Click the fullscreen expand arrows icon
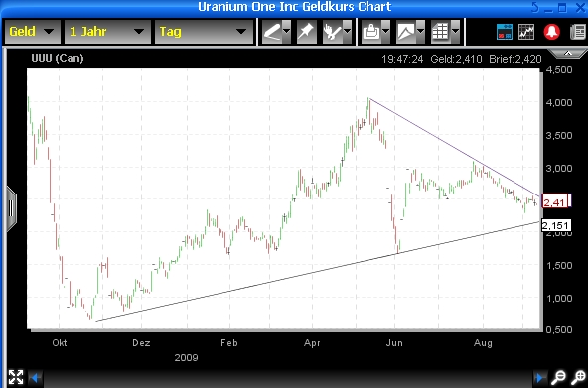Screen dimensions: 588x388 click(15, 377)
